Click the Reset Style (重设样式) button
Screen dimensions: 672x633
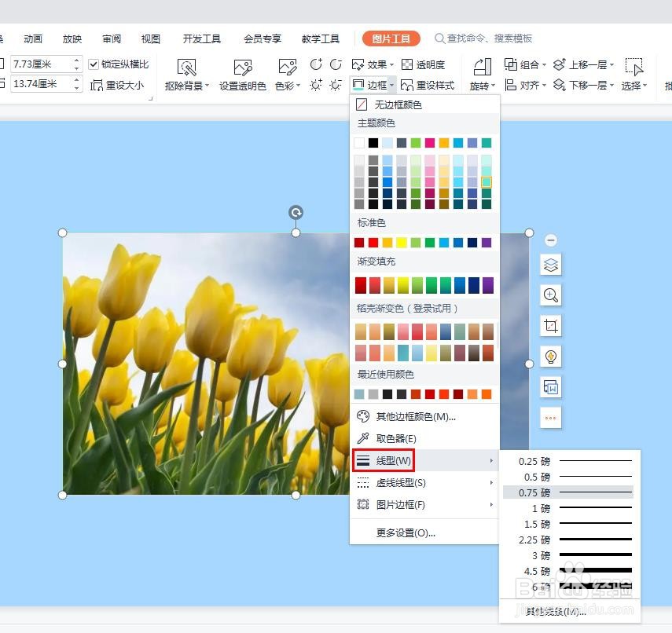(x=428, y=85)
